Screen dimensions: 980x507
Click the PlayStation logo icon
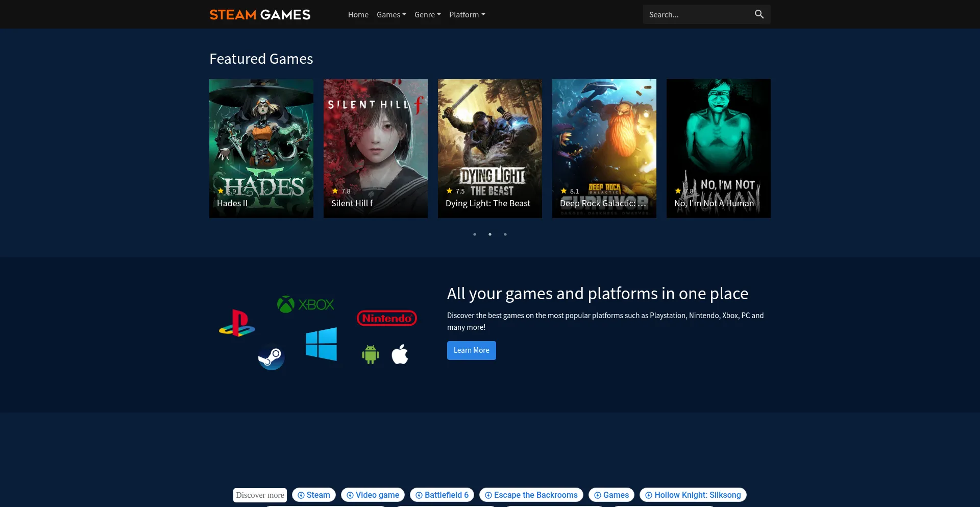237,323
